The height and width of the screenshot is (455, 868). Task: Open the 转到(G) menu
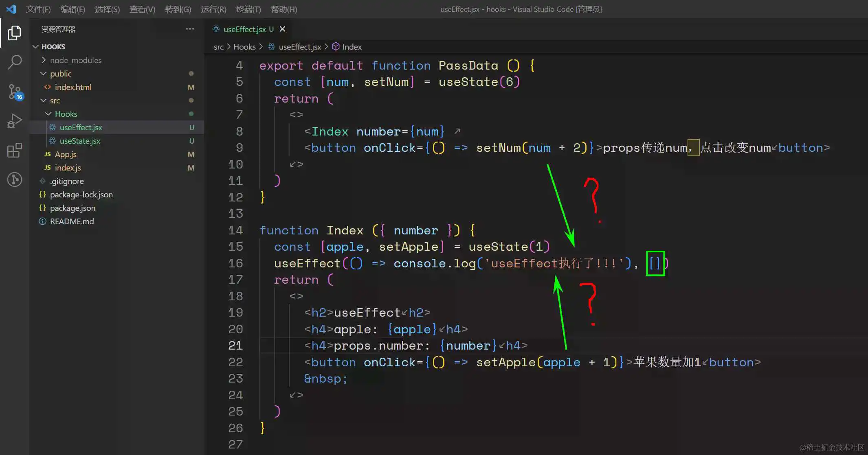pyautogui.click(x=178, y=9)
